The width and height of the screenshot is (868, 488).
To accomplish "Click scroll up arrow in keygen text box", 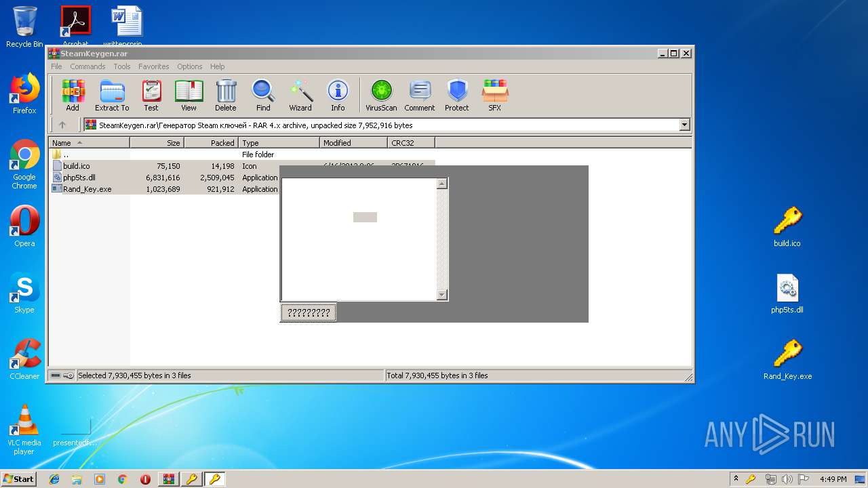I will pos(442,184).
